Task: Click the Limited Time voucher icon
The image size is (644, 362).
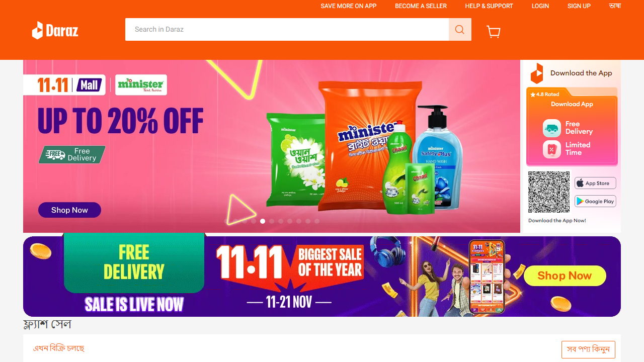Action: coord(552,149)
